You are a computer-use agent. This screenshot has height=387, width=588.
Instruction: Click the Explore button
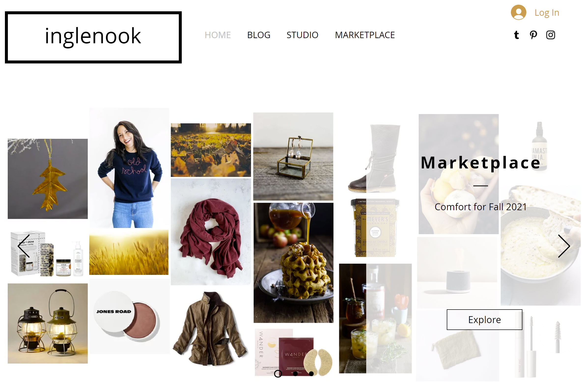[484, 319]
